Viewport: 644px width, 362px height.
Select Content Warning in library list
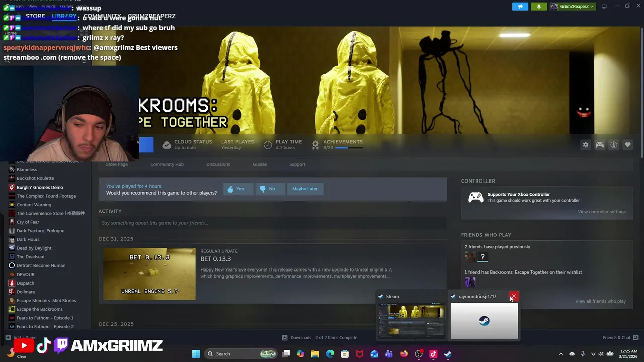tap(34, 205)
